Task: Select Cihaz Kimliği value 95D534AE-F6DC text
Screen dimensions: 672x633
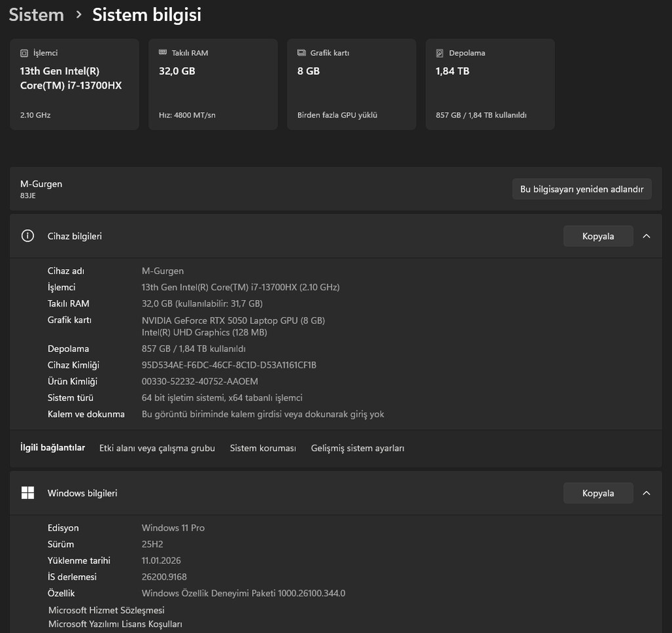Action: pyautogui.click(x=229, y=365)
